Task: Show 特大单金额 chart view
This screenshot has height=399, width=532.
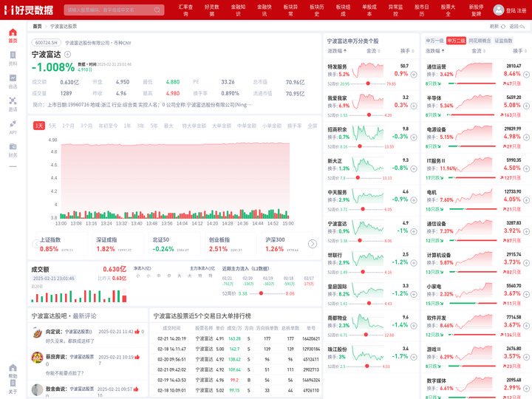Action: coord(194,126)
